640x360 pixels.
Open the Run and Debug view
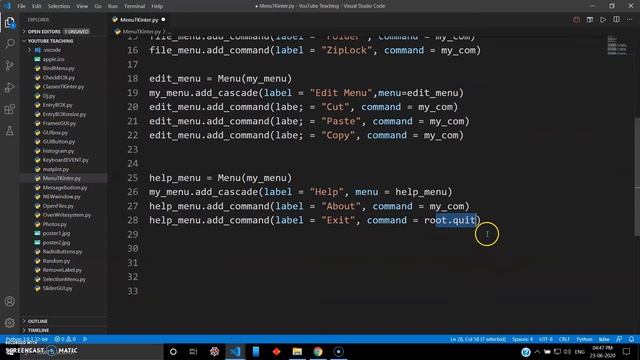click(10, 87)
